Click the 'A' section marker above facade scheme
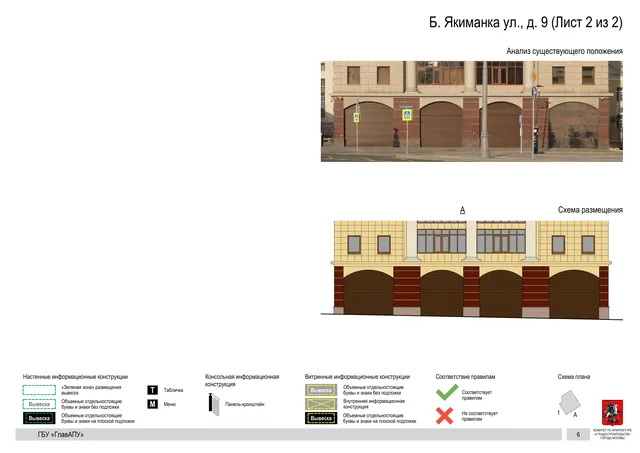The width and height of the screenshot is (640, 453). pos(462,210)
